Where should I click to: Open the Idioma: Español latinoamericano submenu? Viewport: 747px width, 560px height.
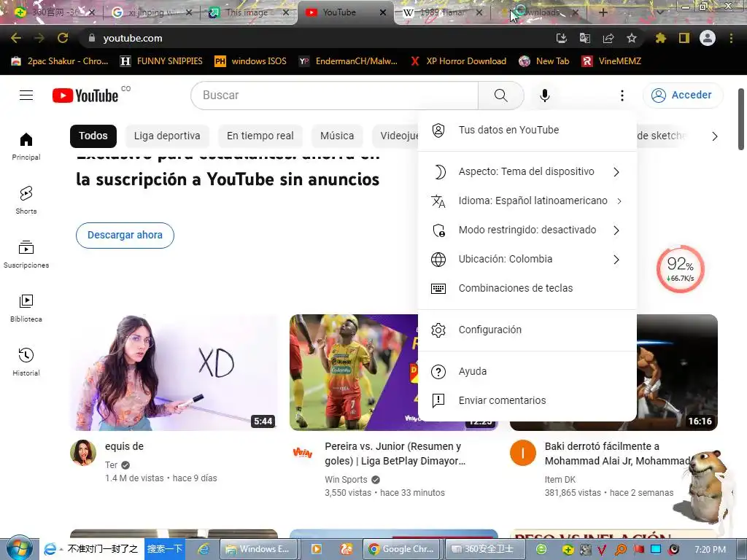coord(527,201)
